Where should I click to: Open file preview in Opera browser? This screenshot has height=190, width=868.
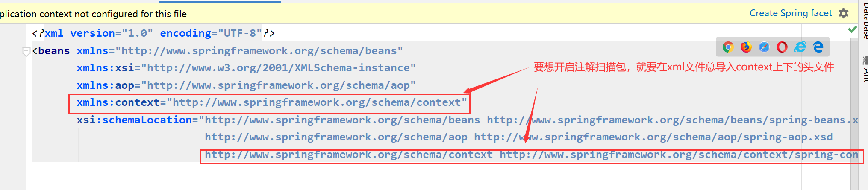(x=782, y=47)
